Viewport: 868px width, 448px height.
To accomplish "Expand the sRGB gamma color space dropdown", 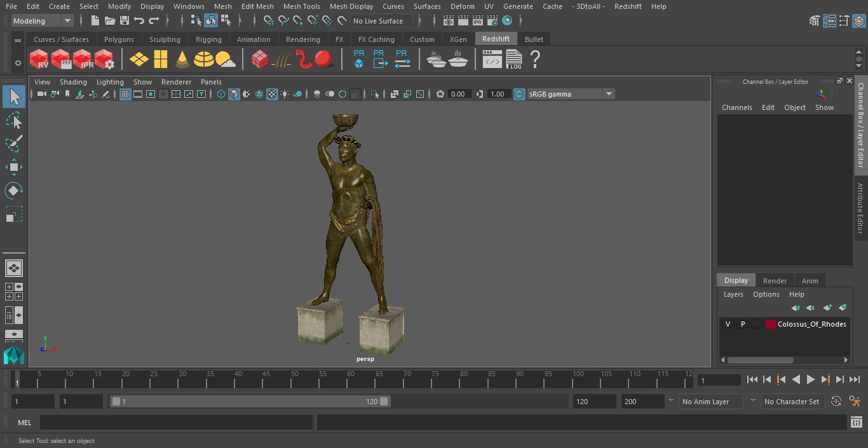I will pyautogui.click(x=608, y=94).
